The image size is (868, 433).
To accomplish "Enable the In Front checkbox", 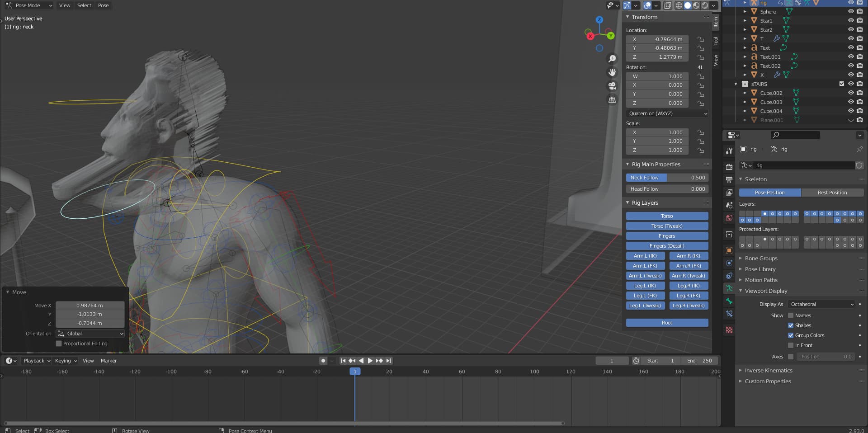I will coord(791,345).
